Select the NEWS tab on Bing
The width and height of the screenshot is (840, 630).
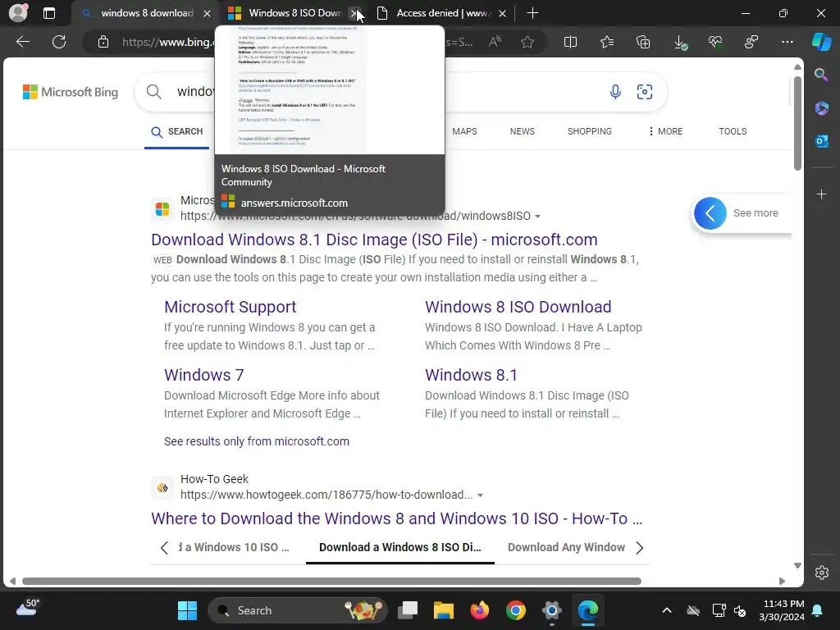(x=523, y=131)
